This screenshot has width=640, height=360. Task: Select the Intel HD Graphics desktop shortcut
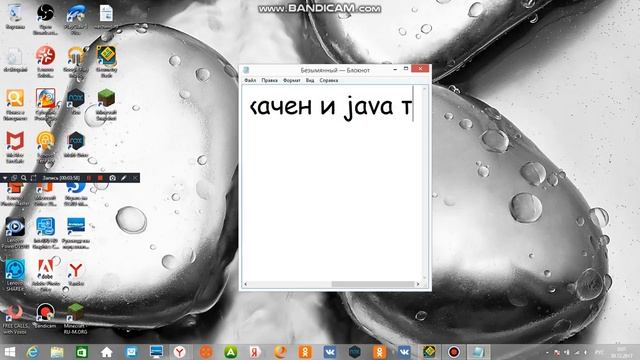click(45, 233)
